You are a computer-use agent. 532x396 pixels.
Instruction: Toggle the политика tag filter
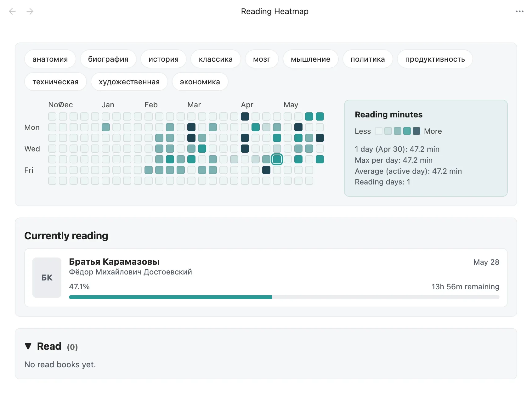(368, 59)
